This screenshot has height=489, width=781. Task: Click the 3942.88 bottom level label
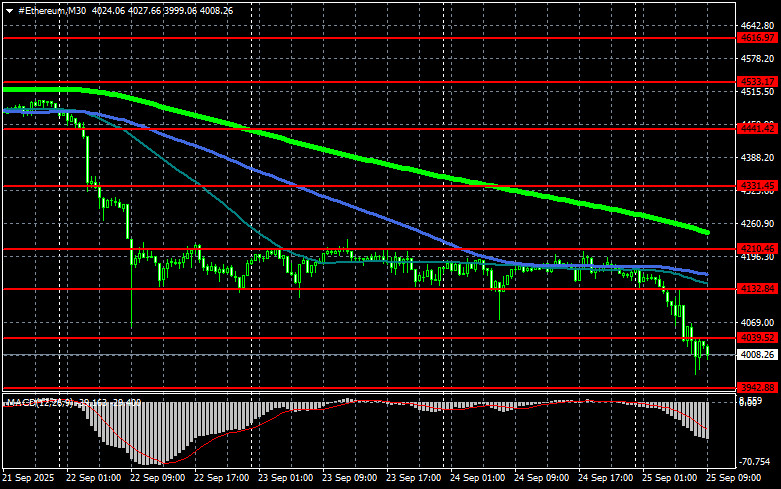click(x=757, y=387)
